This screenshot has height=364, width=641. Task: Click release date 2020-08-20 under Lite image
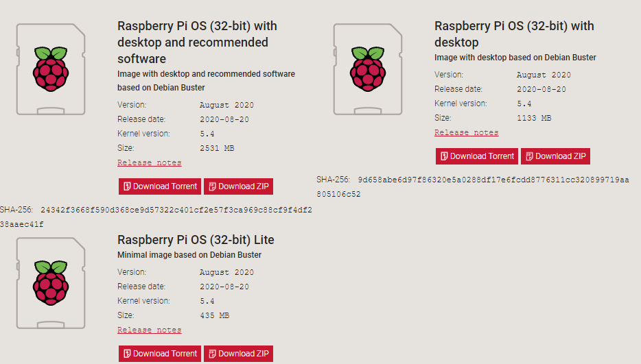[x=224, y=287]
